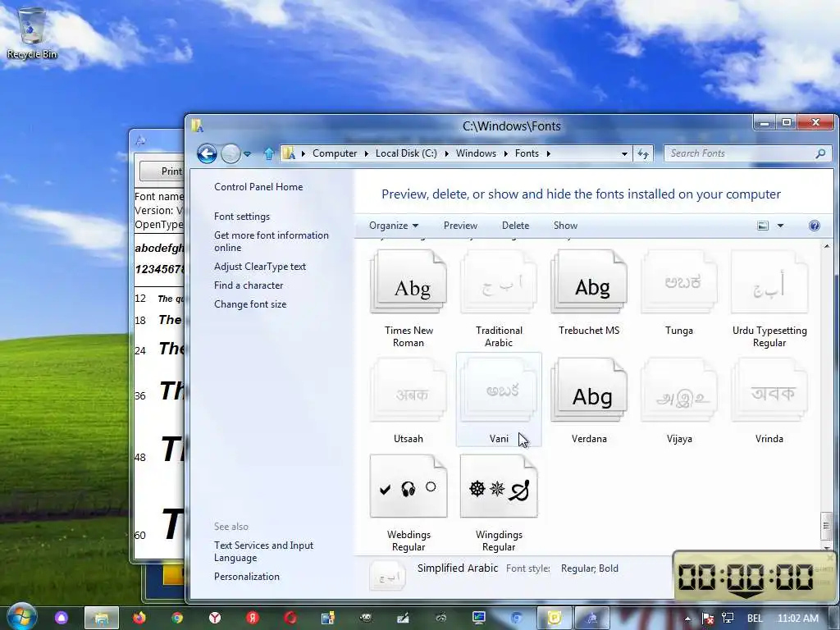The height and width of the screenshot is (630, 840).
Task: Open Google Chrome from the taskbar
Action: point(177,618)
